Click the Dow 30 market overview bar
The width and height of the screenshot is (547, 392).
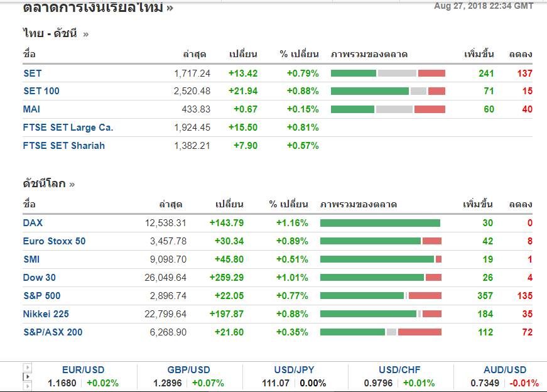pyautogui.click(x=381, y=278)
